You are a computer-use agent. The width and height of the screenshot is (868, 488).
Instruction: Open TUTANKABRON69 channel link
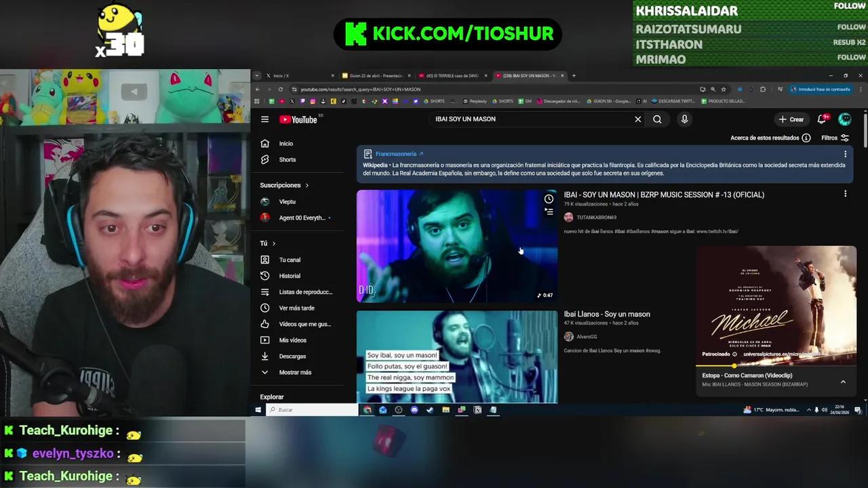click(596, 218)
